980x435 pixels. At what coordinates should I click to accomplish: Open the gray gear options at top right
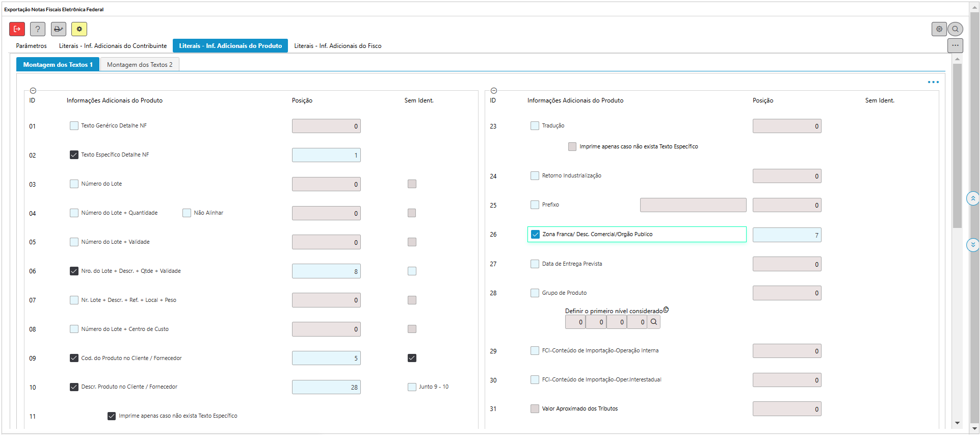pos(939,29)
